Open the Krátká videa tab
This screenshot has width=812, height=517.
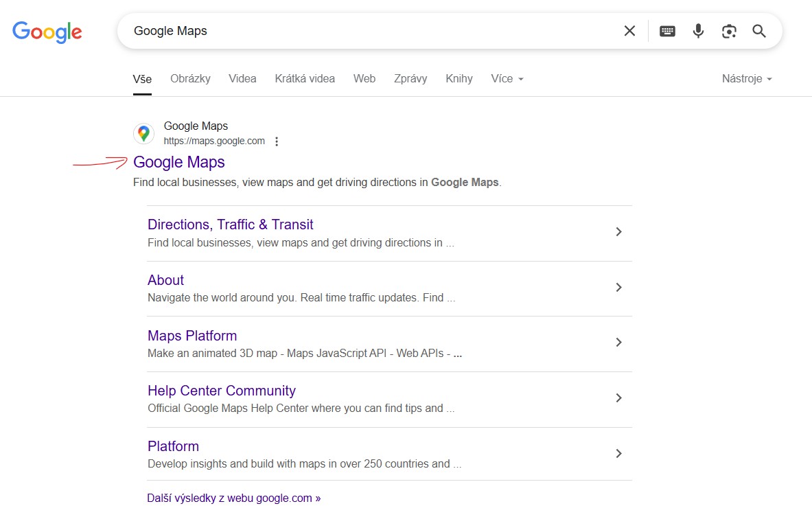click(305, 79)
